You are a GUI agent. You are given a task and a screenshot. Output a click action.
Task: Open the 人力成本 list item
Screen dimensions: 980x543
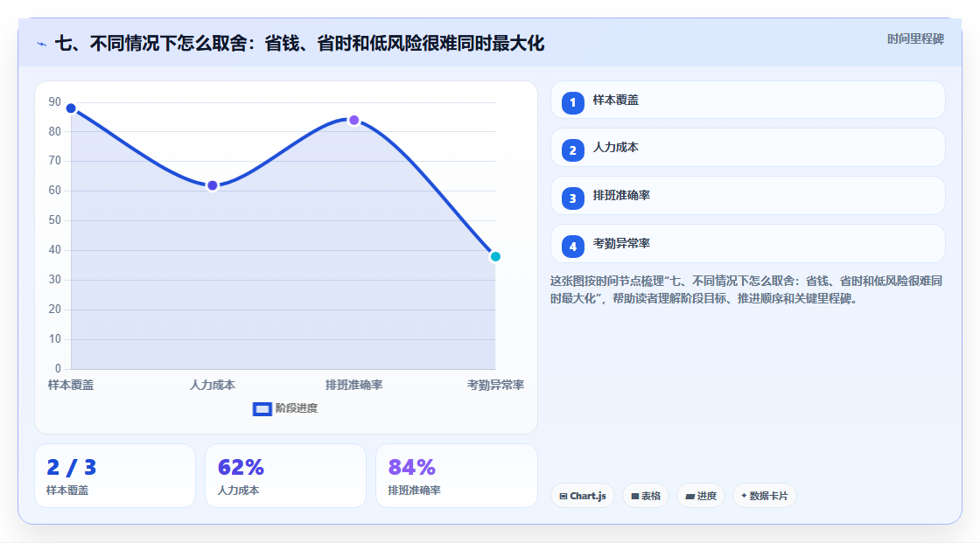(x=747, y=148)
